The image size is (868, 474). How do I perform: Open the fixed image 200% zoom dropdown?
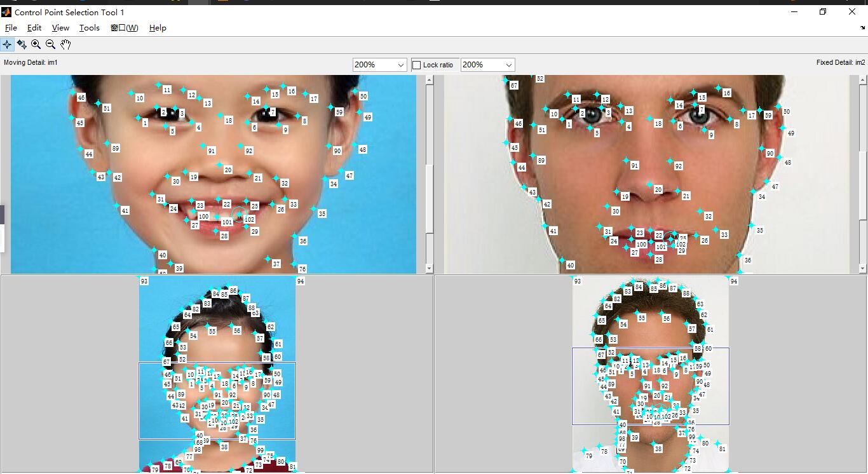click(508, 65)
